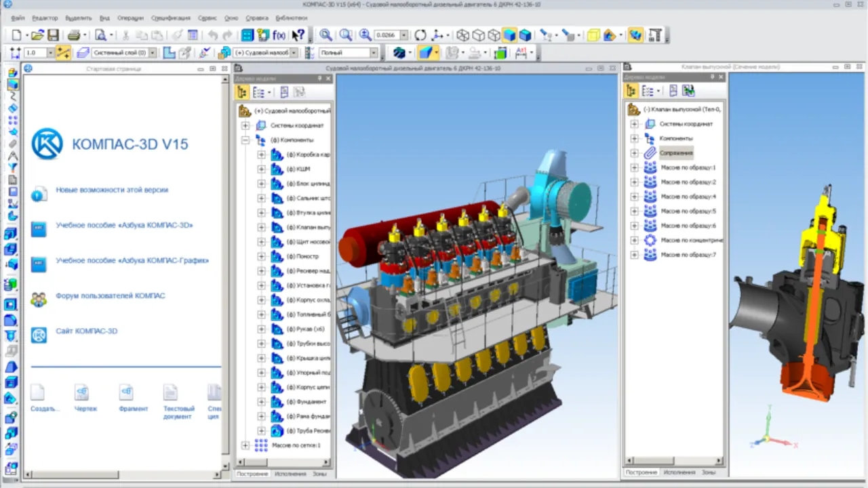This screenshot has width=868, height=488.
Task: Collapse the (ф) Компоненты node
Action: [245, 140]
